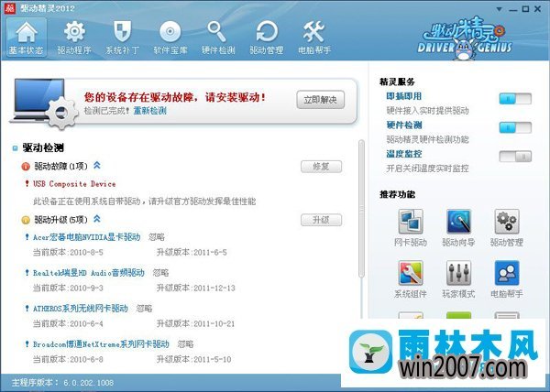Go to the 软件宝库 tab
The width and height of the screenshot is (550, 392).
[170, 38]
